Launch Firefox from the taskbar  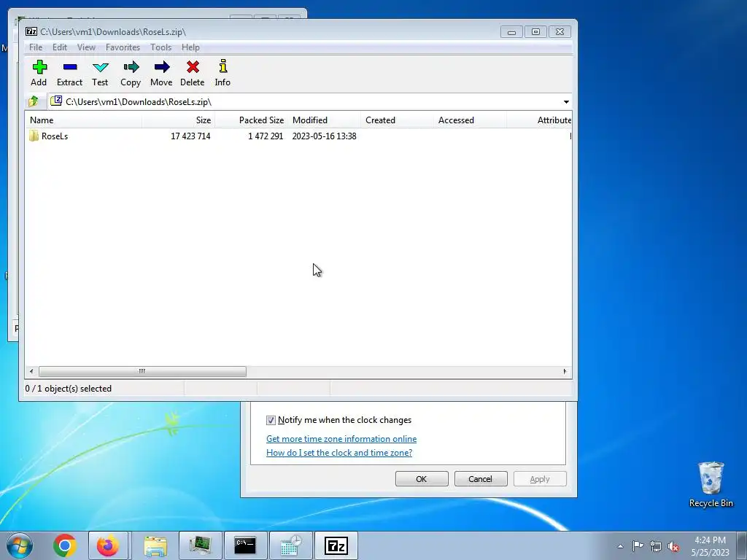click(108, 545)
